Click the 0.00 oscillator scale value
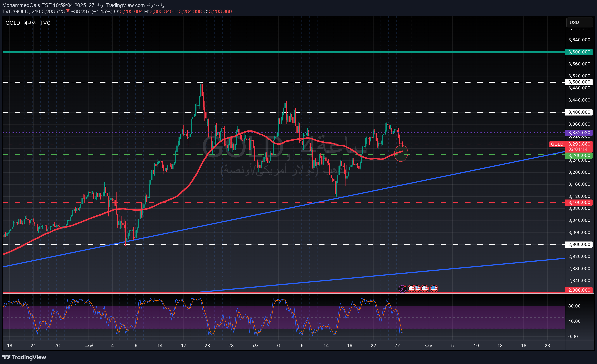 point(573,337)
